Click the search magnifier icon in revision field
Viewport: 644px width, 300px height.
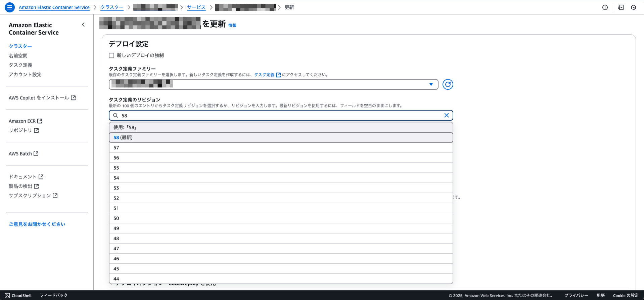(x=116, y=115)
